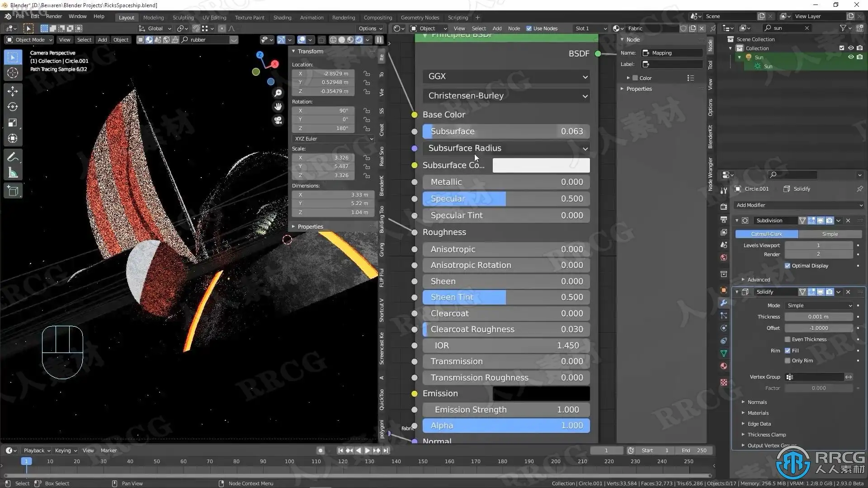Enable Even Thickness in Solidify modifier
Image resolution: width=868 pixels, height=488 pixels.
click(x=788, y=339)
